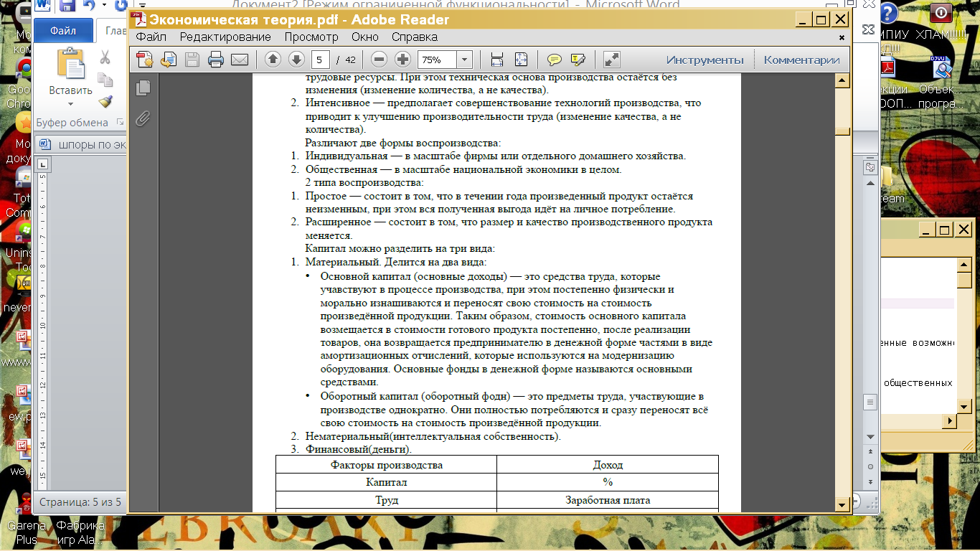The image size is (980, 551).
Task: Click Страница: 5 из 5 in Word status bar
Action: point(80,502)
